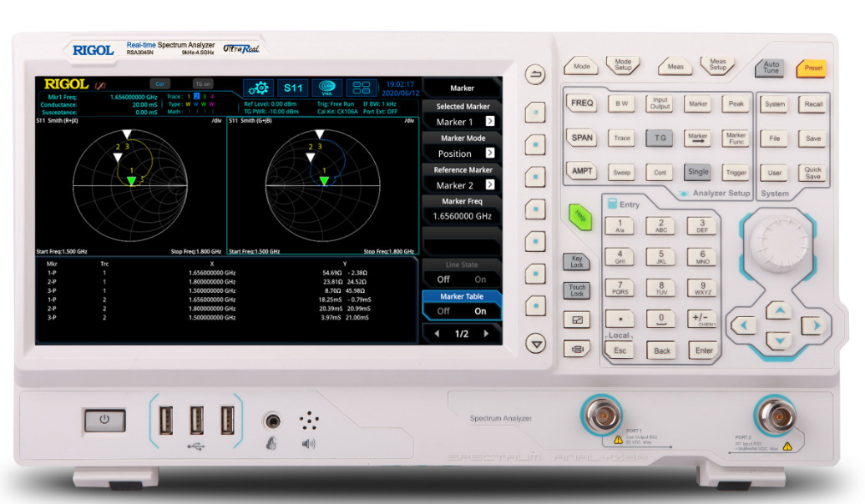Tap the PORT 1 connector
The height and width of the screenshot is (504, 865).
[601, 414]
